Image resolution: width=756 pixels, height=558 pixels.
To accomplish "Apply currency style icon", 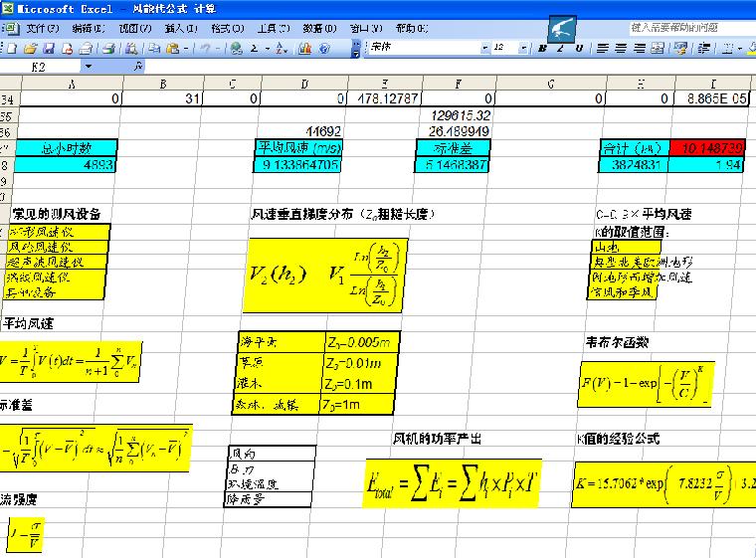I will 680,48.
